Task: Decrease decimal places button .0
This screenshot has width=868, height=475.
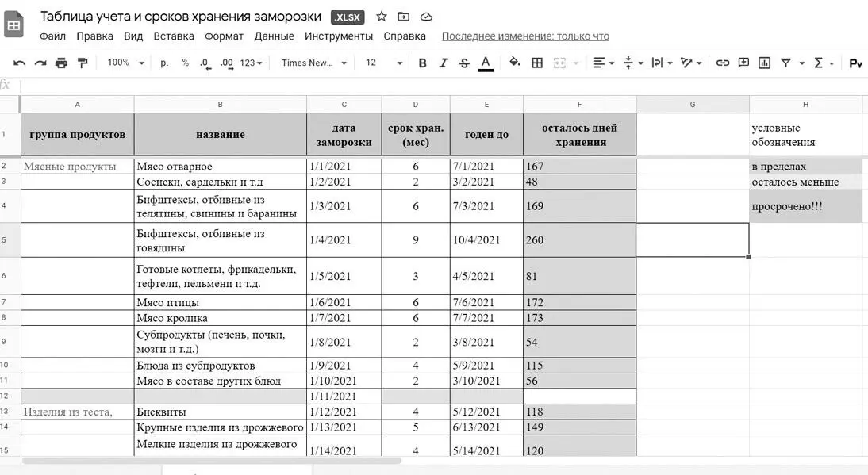Action: click(x=205, y=63)
